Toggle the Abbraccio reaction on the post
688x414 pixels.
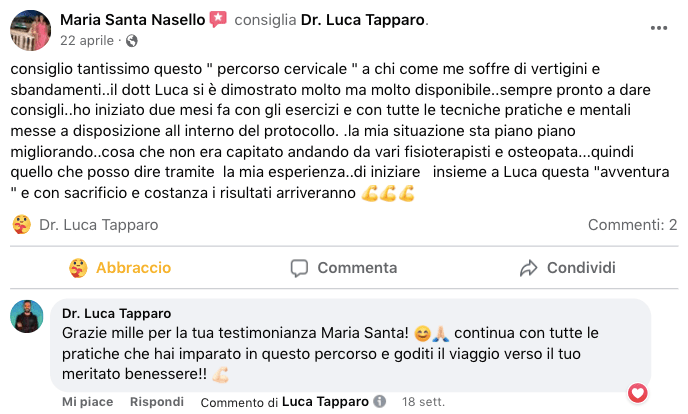click(120, 268)
